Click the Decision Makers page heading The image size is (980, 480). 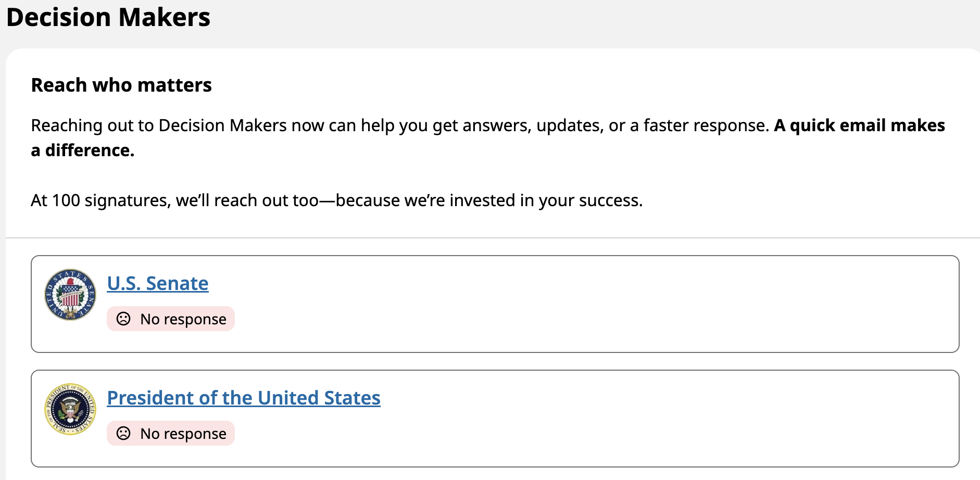[x=108, y=17]
